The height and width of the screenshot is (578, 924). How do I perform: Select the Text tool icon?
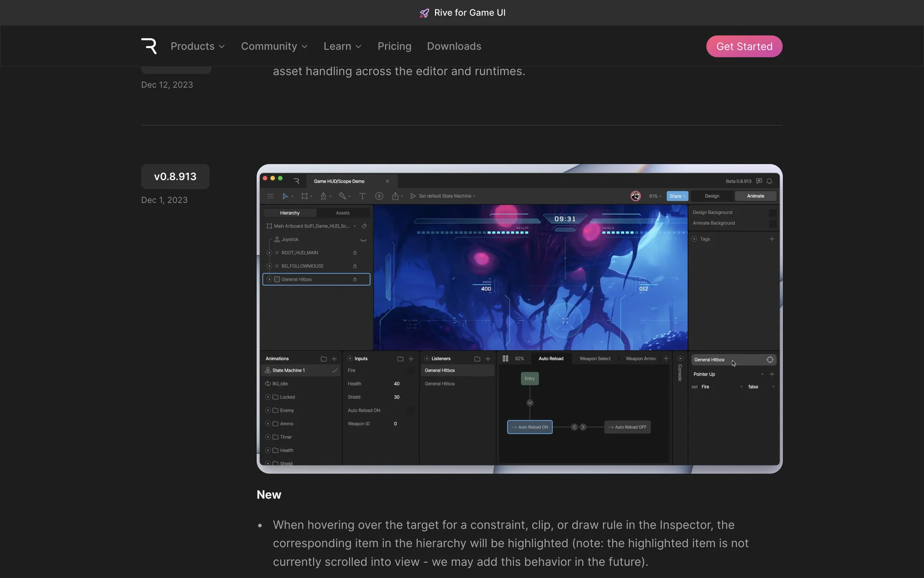(x=362, y=196)
